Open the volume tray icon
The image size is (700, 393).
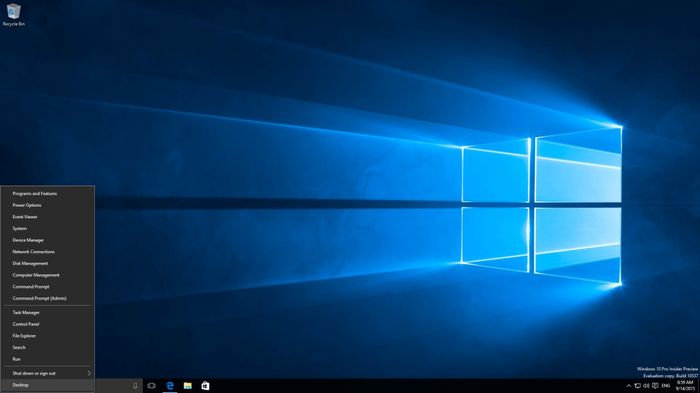[x=646, y=386]
